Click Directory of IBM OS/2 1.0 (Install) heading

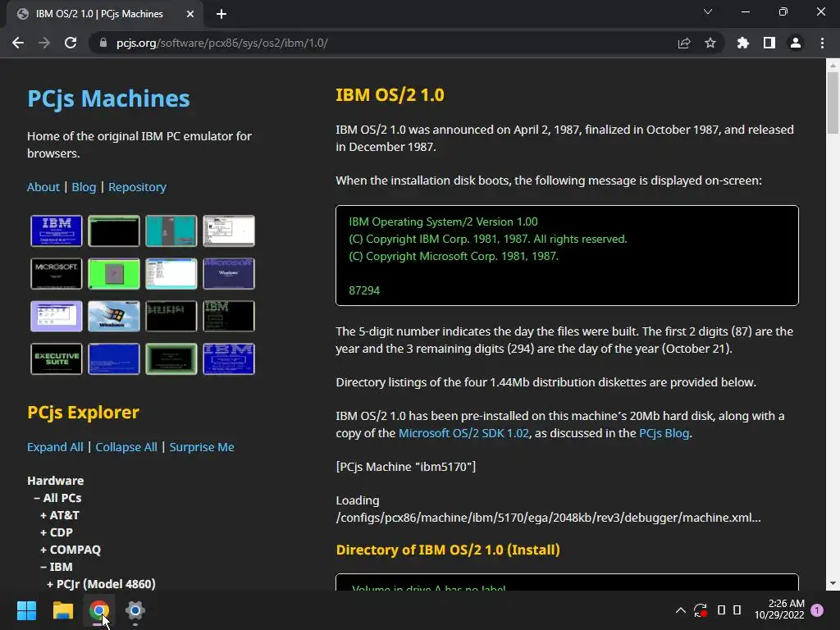pos(448,550)
